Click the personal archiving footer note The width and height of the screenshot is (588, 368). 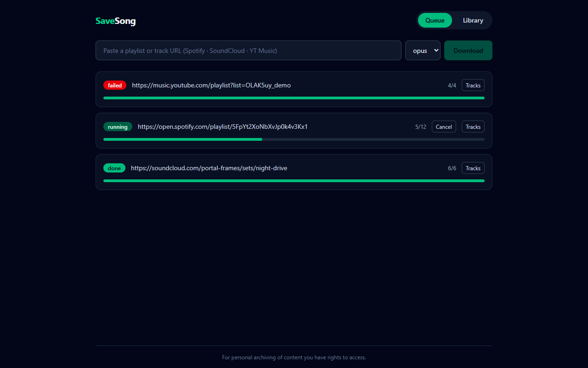coord(294,357)
